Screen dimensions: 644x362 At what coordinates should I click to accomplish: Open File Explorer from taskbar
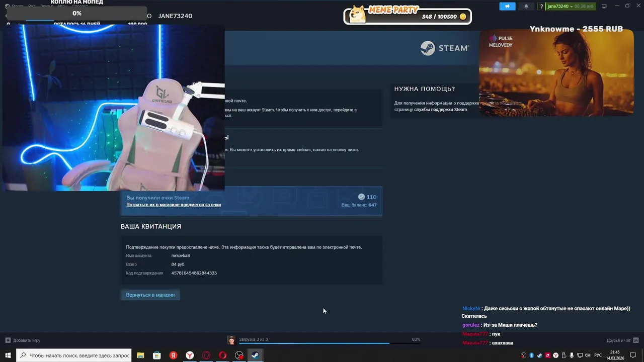[140, 355]
